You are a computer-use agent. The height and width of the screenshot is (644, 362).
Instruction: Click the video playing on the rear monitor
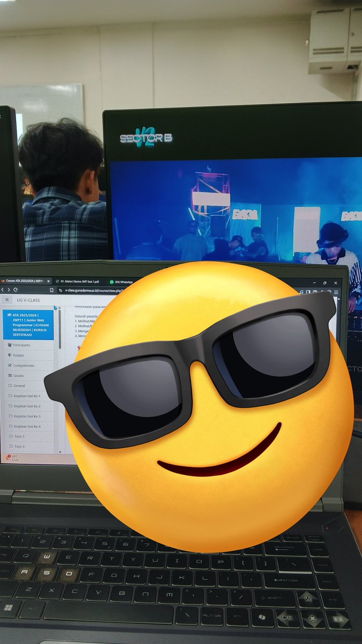coord(236,209)
